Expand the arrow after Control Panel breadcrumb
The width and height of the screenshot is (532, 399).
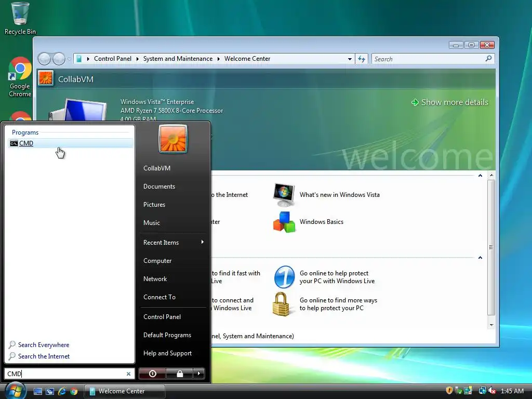click(137, 59)
